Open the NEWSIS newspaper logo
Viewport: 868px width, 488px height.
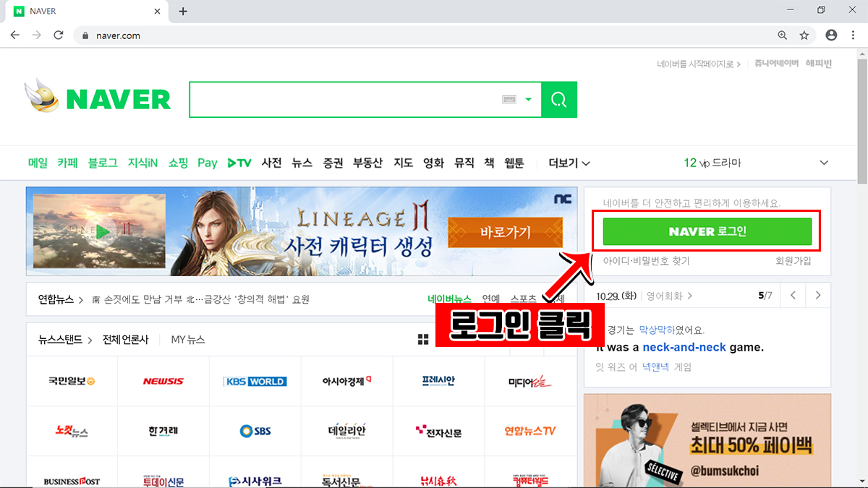pyautogui.click(x=163, y=381)
